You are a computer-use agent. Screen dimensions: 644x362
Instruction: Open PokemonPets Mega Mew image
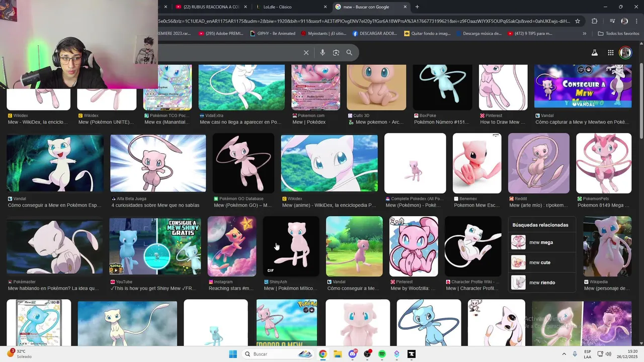(604, 163)
